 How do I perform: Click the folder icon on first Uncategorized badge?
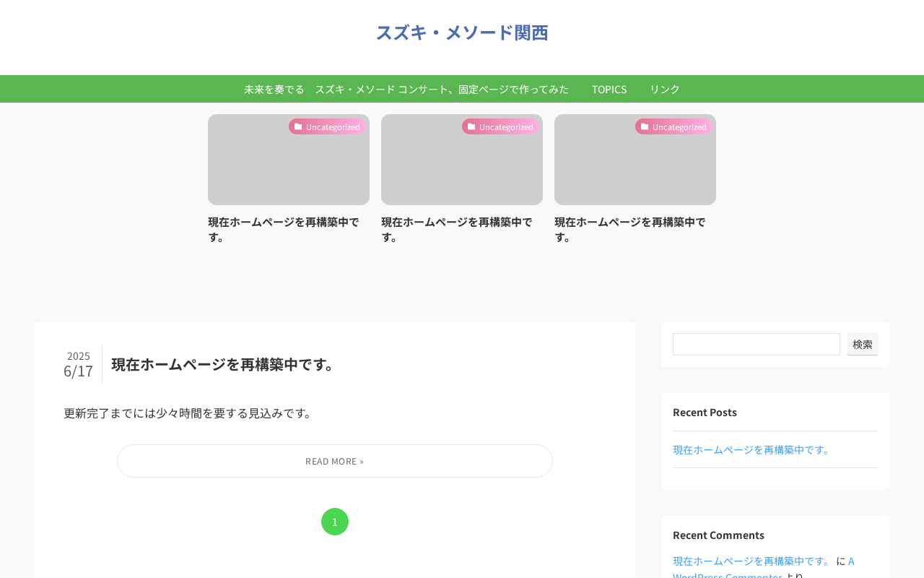[x=298, y=126]
